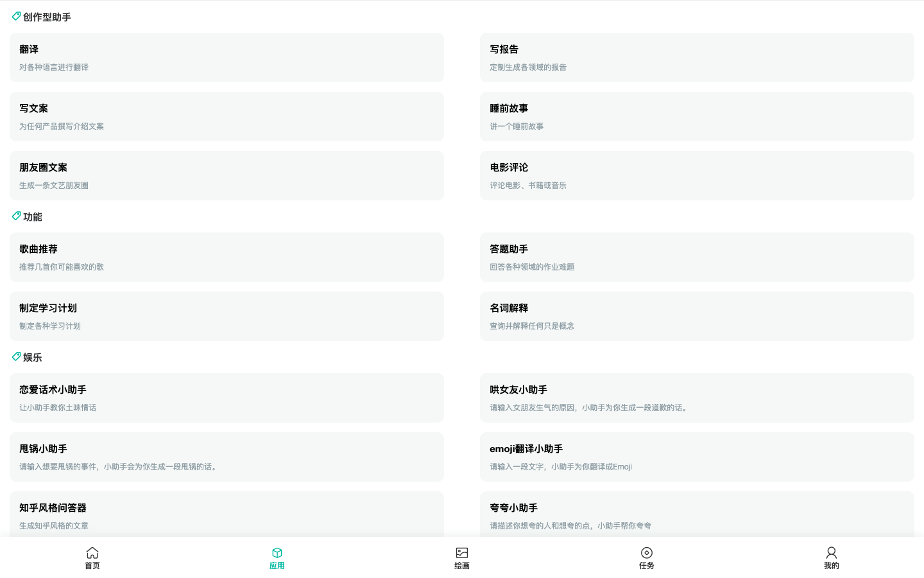924x578 pixels.
Task: Open the 我的 profile icon
Action: 831,553
